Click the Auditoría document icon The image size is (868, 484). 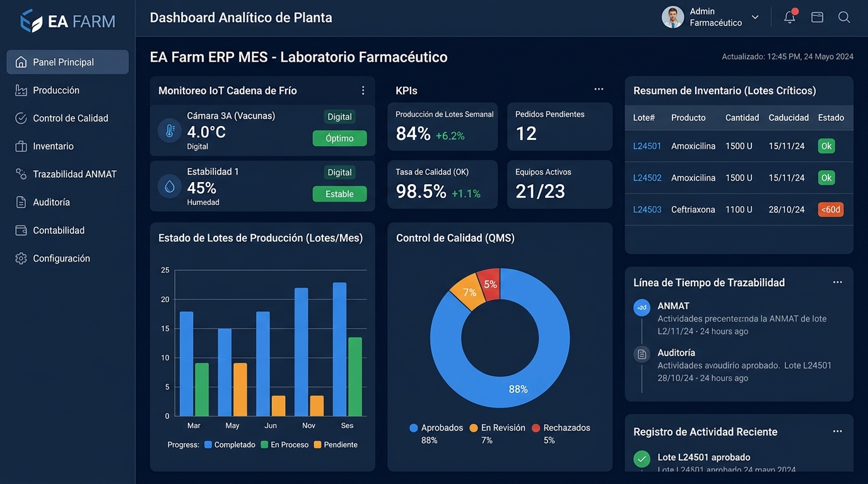[21, 202]
